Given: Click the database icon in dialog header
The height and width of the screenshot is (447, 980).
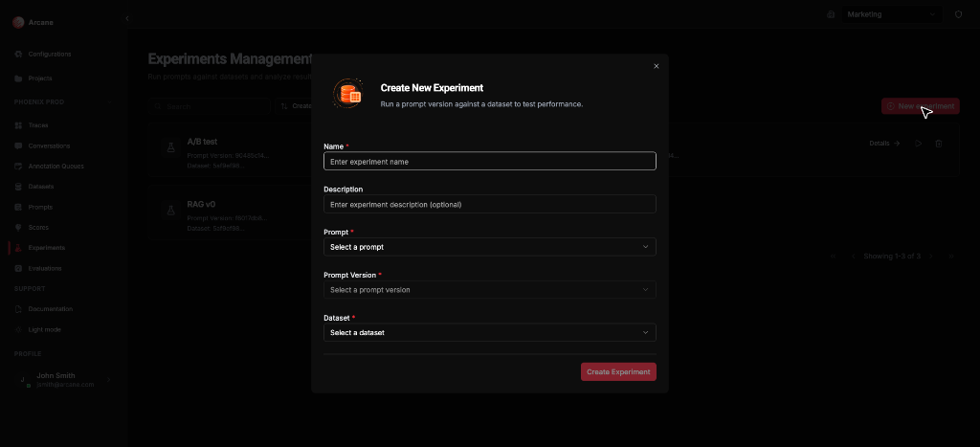Looking at the screenshot, I should click(347, 94).
